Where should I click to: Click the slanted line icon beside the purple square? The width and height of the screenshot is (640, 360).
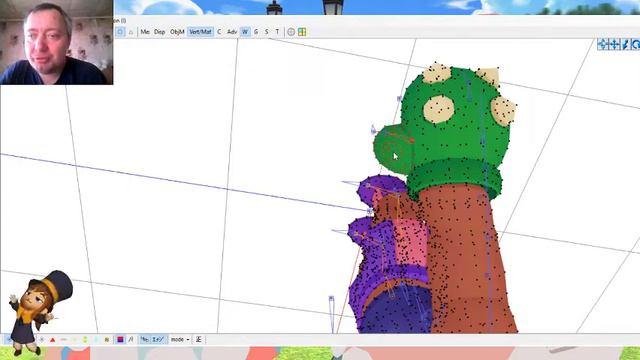(x=131, y=340)
